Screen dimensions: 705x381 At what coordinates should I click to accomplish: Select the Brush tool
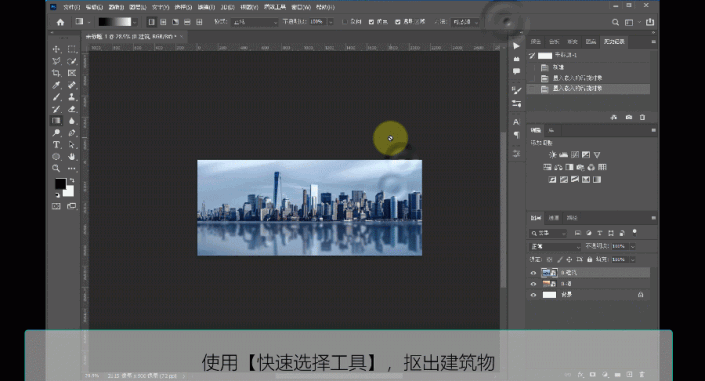[56, 97]
